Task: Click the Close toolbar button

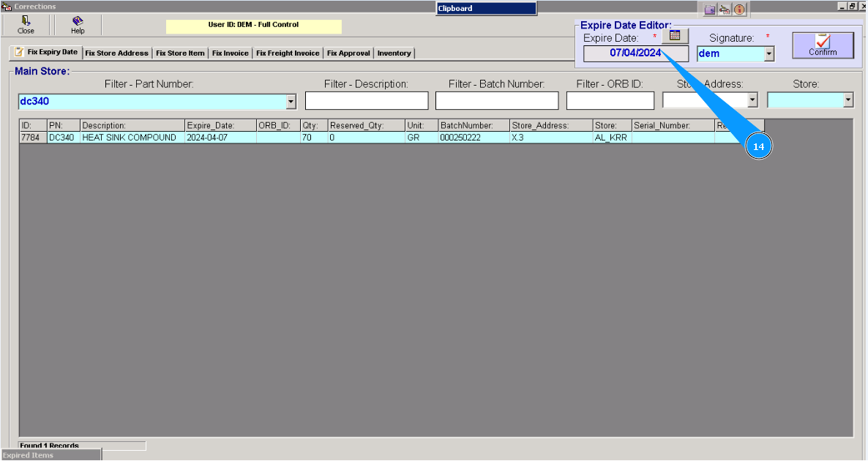Action: point(26,25)
